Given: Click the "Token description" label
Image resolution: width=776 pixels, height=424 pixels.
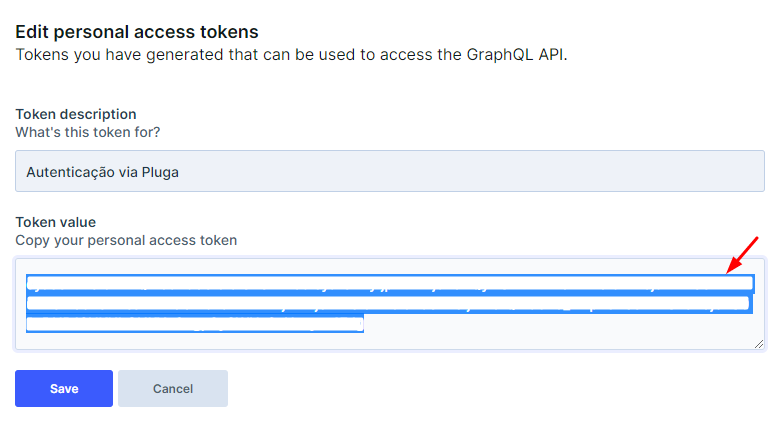Looking at the screenshot, I should 76,114.
